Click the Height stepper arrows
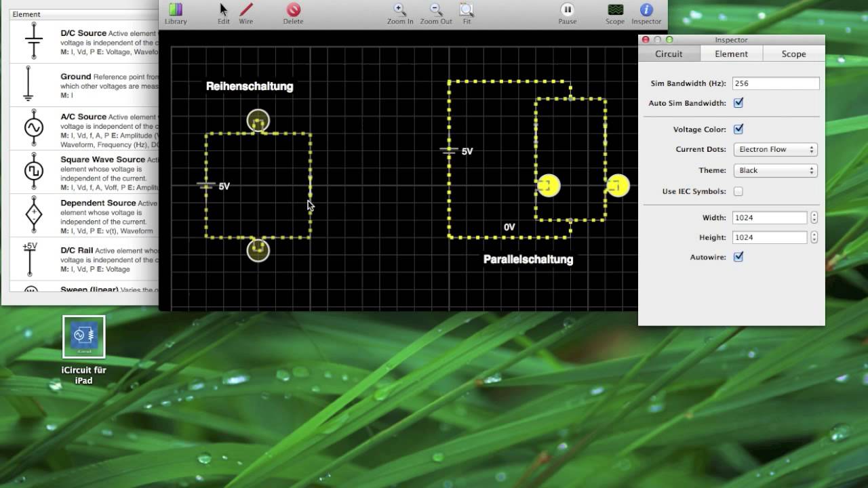 point(814,237)
